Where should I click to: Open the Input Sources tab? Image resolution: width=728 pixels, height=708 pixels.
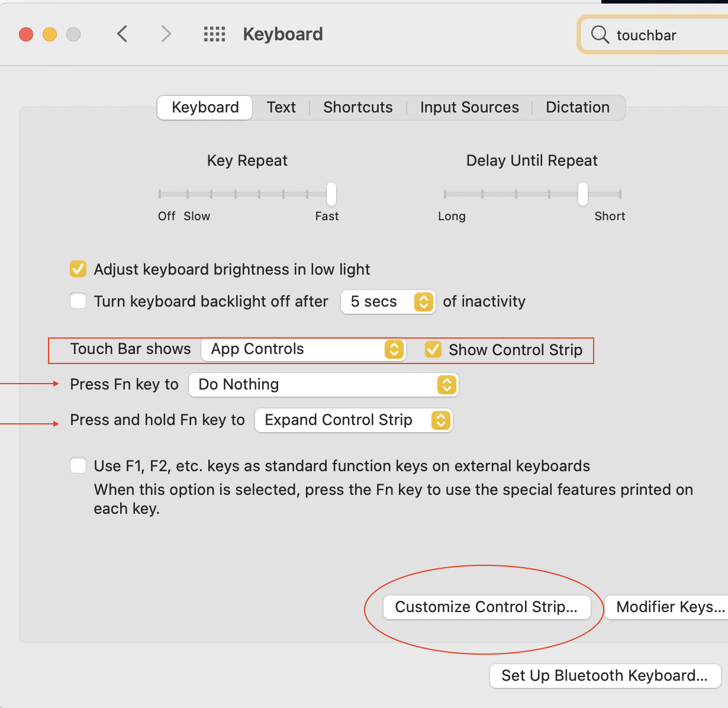(x=469, y=108)
